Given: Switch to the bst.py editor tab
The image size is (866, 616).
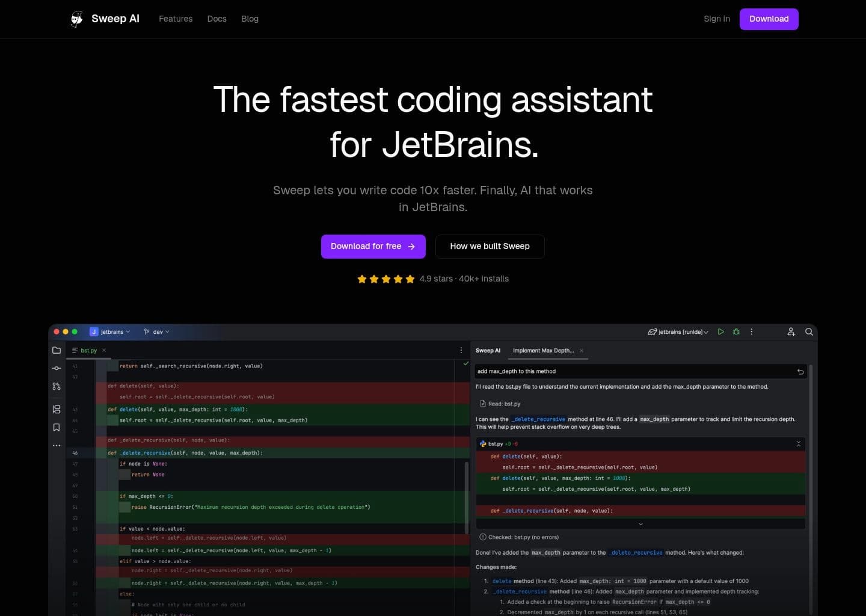Looking at the screenshot, I should coord(89,350).
